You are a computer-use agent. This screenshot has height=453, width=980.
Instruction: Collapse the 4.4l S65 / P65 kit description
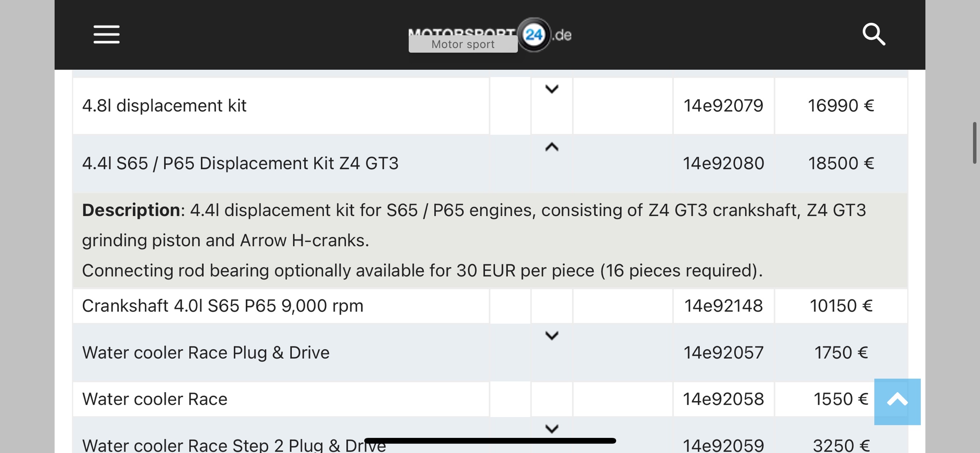552,147
